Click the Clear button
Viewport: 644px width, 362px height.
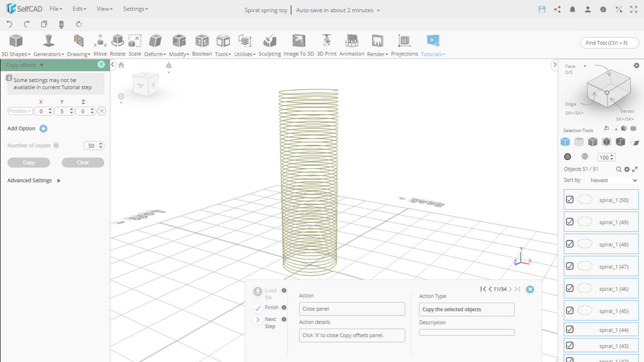point(83,162)
